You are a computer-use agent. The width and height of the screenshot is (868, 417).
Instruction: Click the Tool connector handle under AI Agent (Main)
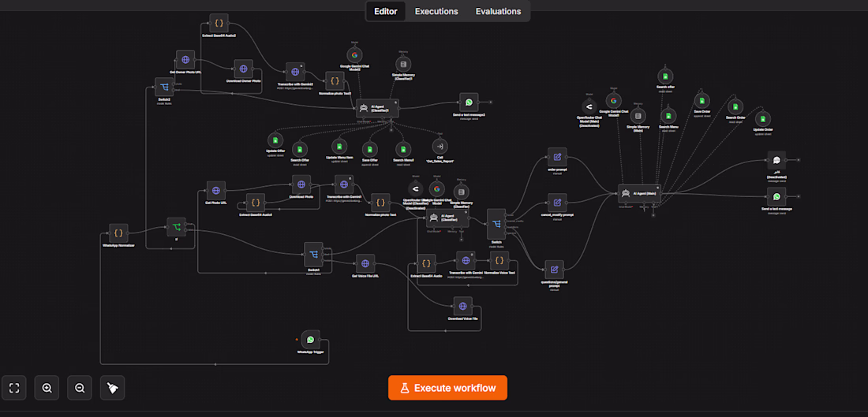tap(653, 214)
